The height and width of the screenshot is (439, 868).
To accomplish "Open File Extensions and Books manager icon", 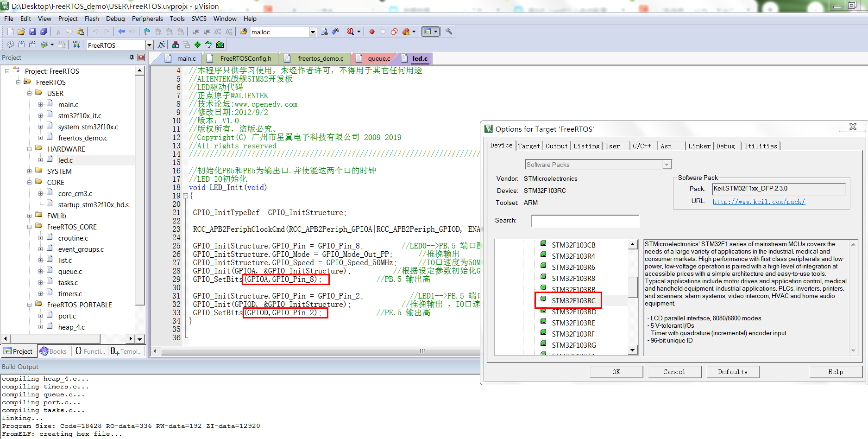I will click(176, 45).
